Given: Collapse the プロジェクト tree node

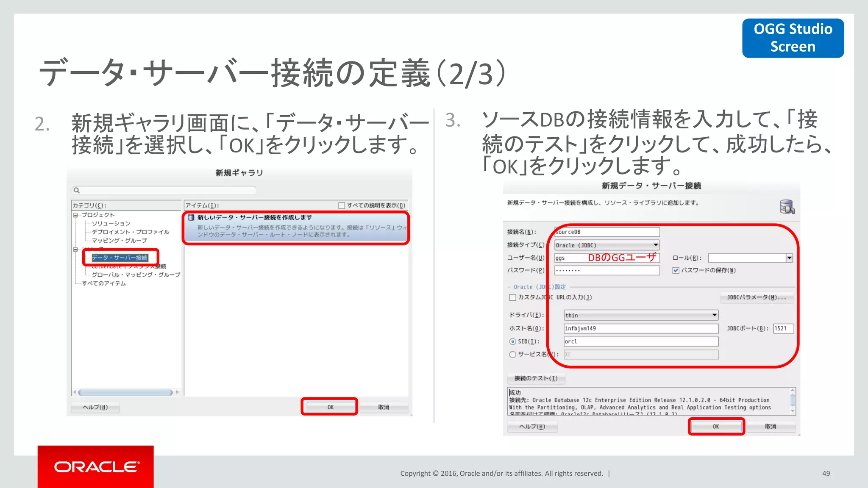Looking at the screenshot, I should click(x=75, y=215).
